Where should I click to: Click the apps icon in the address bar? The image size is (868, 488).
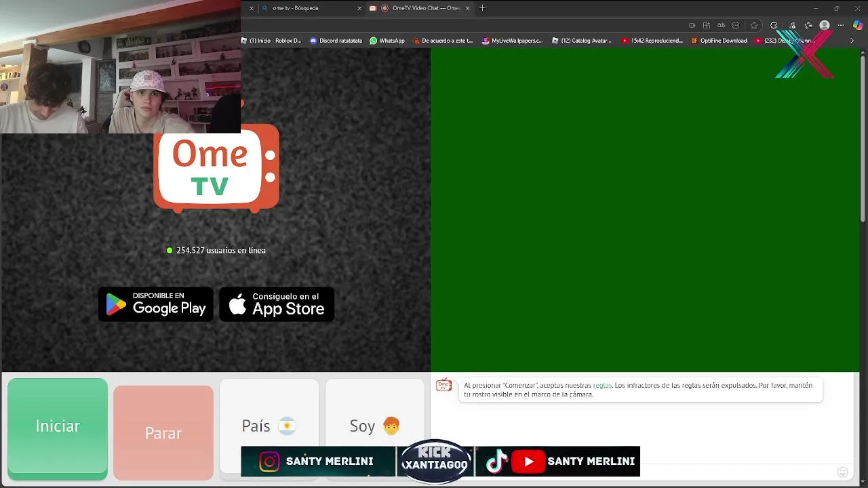coord(707,25)
